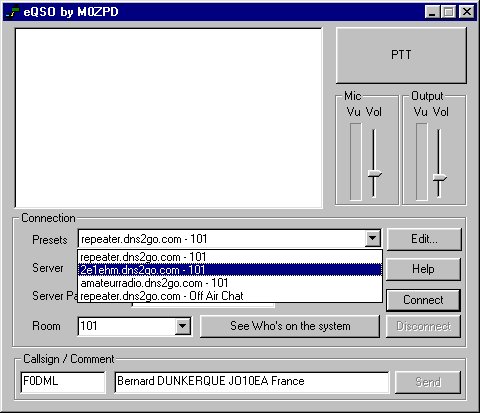
Task: Click the Output Vol slider handle
Action: [440, 178]
